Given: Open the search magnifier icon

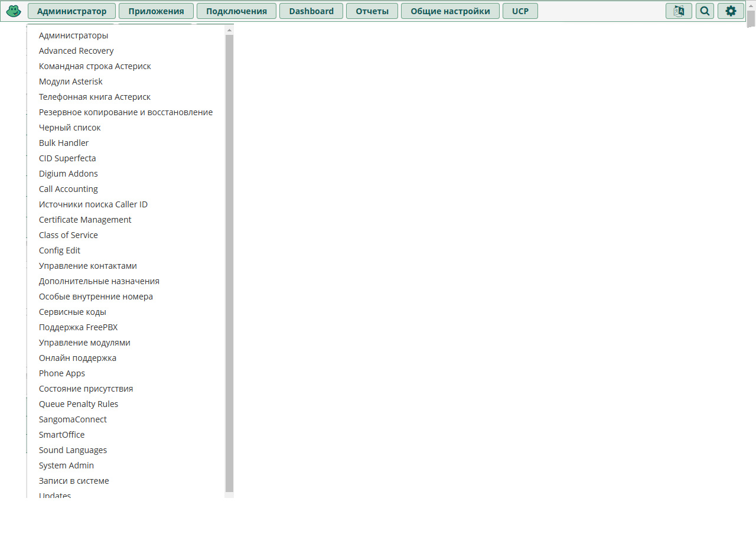Looking at the screenshot, I should click(x=705, y=11).
